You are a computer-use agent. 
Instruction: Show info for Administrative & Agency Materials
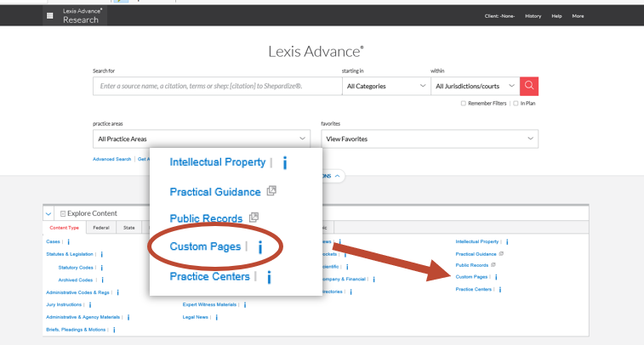pyautogui.click(x=128, y=317)
